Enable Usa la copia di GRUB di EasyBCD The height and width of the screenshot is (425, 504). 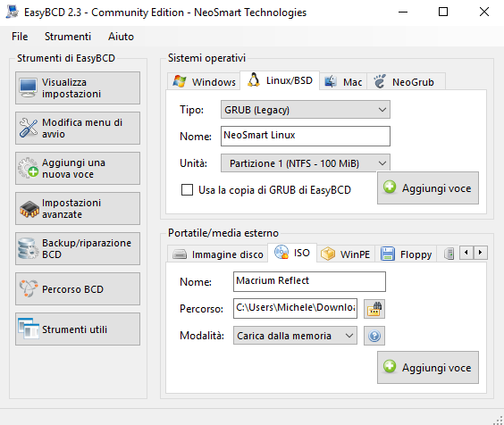point(187,190)
